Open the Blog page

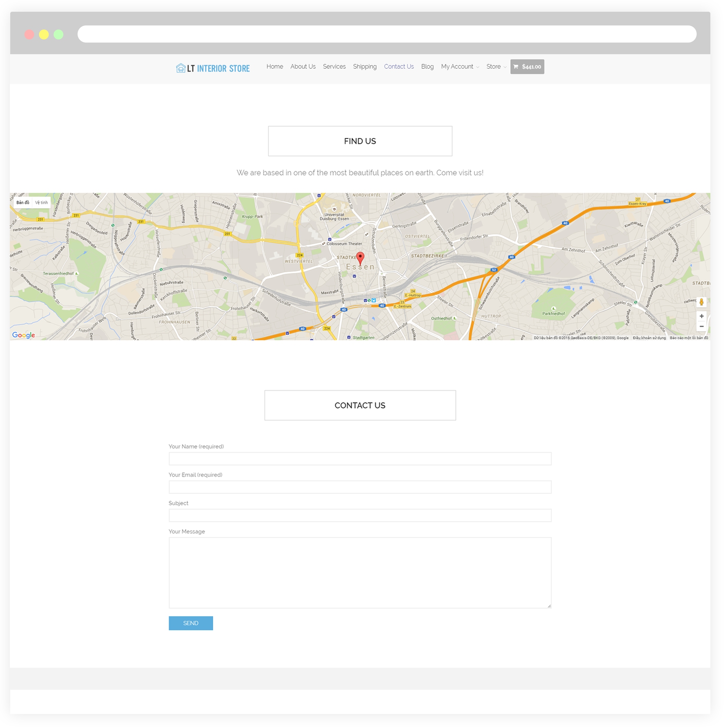[427, 67]
